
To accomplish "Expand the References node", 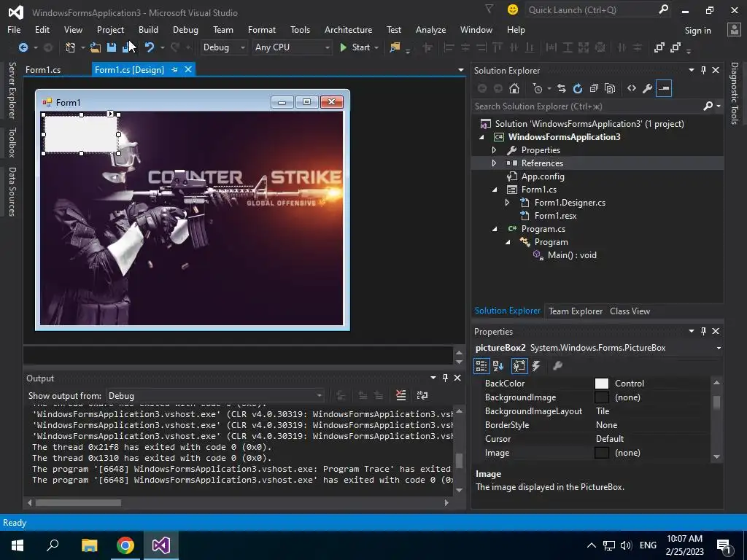I will (494, 163).
